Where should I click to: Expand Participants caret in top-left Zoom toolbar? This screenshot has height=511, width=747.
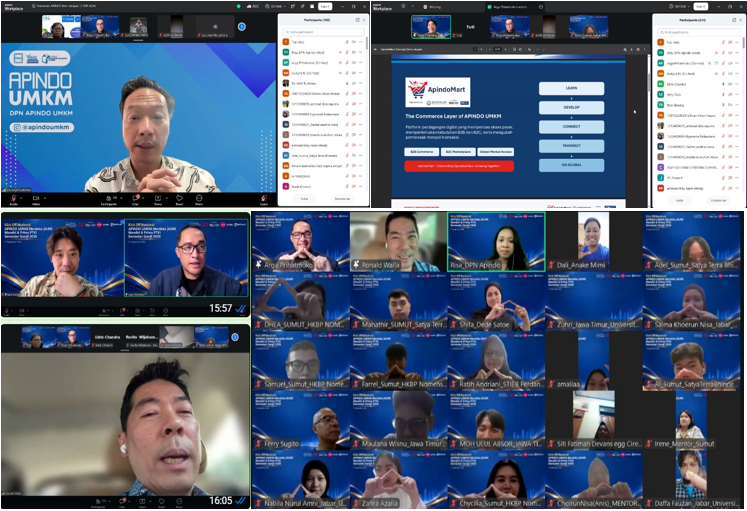(x=121, y=197)
